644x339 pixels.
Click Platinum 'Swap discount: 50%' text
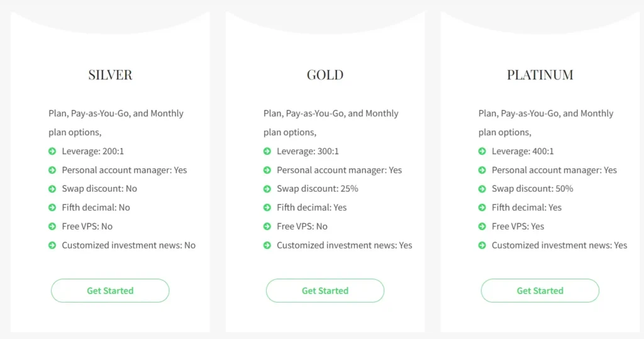[x=532, y=189]
